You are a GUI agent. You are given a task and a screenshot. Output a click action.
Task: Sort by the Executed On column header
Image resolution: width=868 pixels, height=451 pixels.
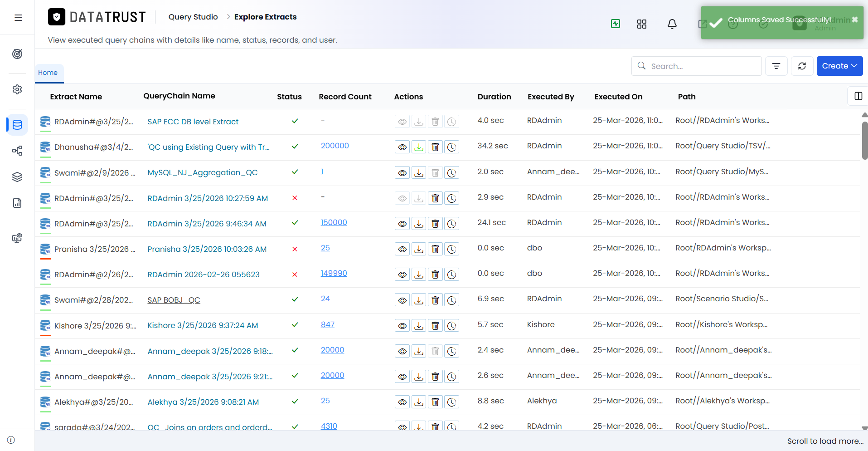pos(618,97)
